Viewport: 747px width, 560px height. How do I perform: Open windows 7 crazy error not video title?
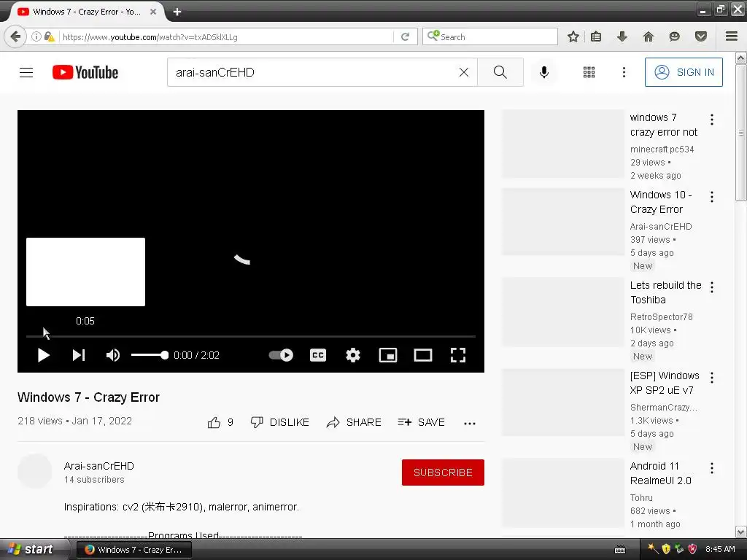coord(664,125)
